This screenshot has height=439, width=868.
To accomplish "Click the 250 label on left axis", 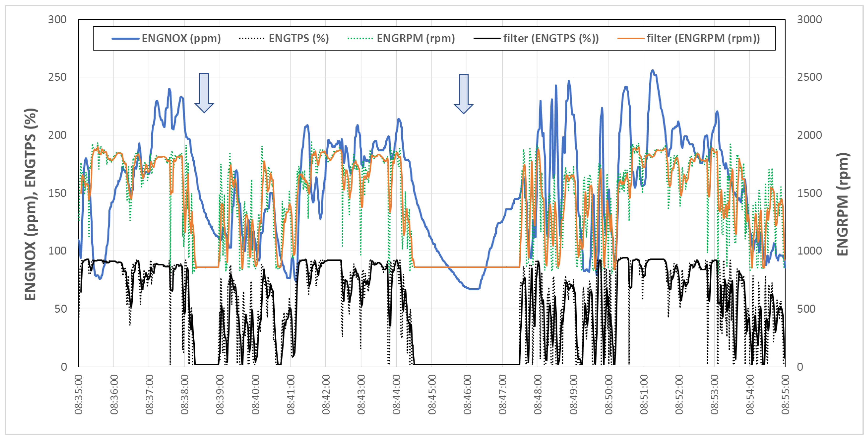I will coord(57,77).
